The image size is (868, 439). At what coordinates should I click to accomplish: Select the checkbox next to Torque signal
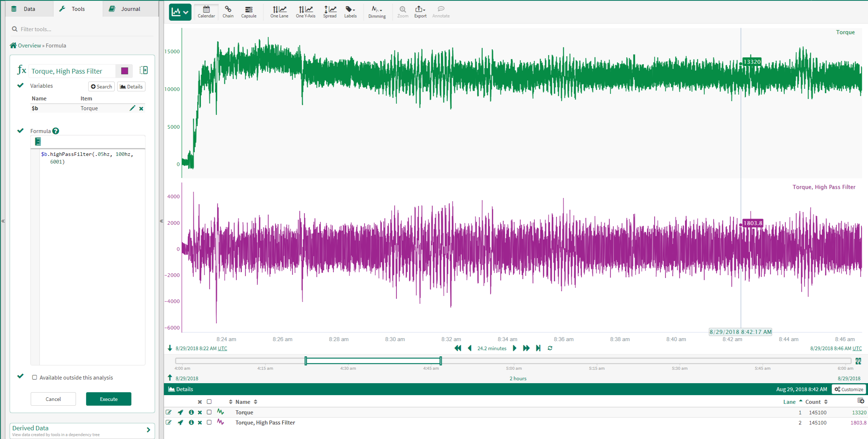[209, 412]
